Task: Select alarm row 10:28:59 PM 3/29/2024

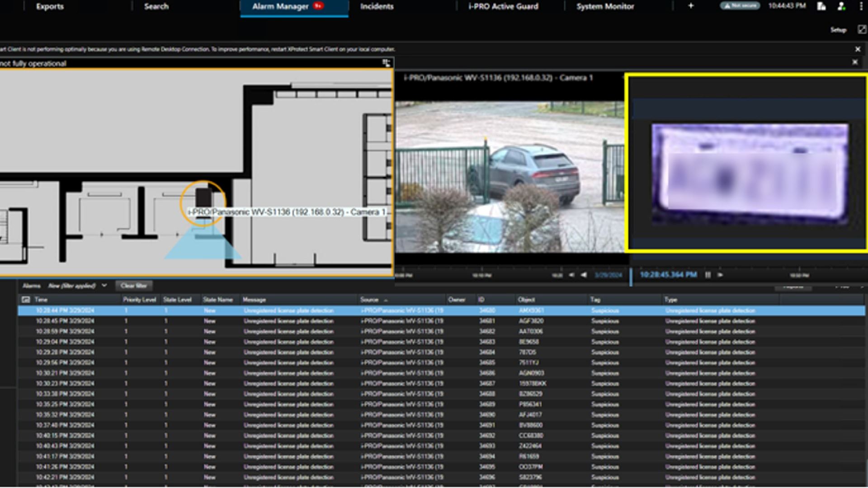Action: coord(442,332)
